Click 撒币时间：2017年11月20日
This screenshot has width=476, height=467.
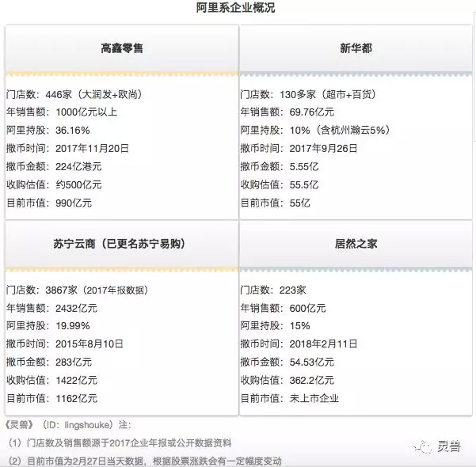tap(67, 149)
